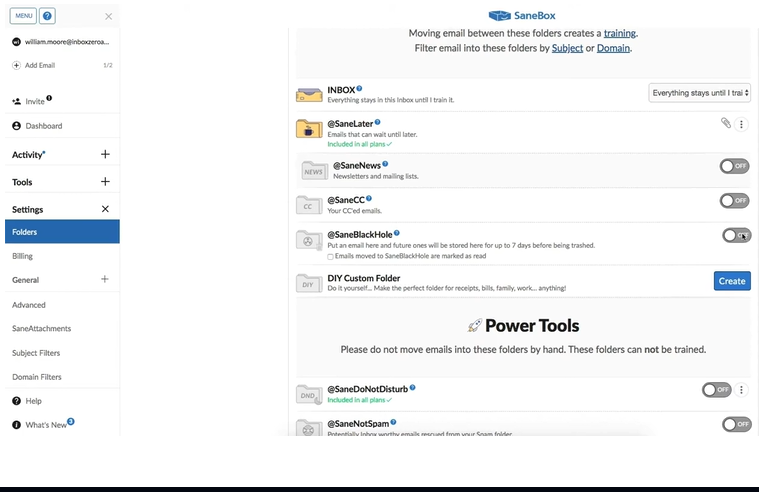This screenshot has height=492, width=759.
Task: Click the @SaneLater info tooltip icon
Action: tap(378, 122)
